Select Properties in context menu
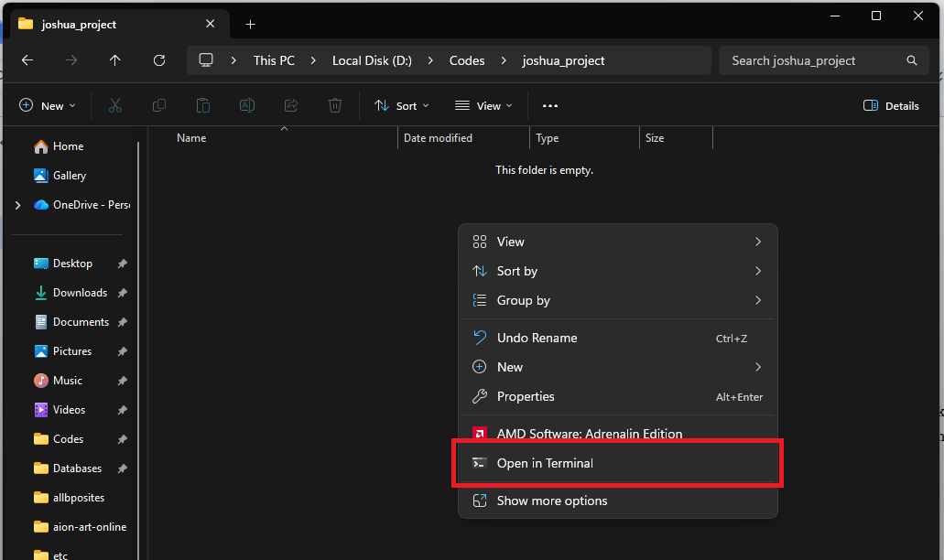Image resolution: width=944 pixels, height=560 pixels. 618,396
